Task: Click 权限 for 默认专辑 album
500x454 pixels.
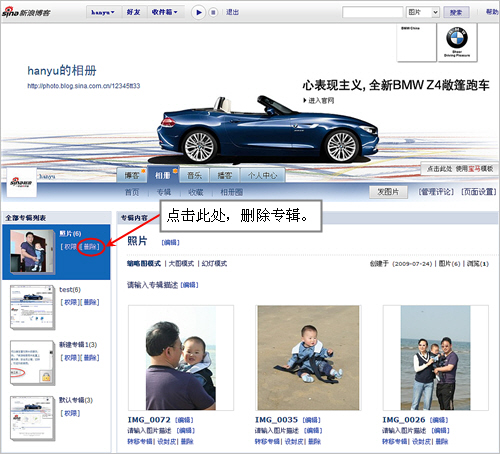Action: [x=70, y=413]
